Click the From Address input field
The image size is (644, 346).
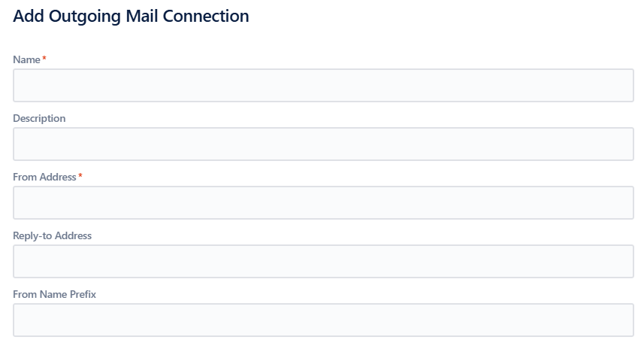(x=323, y=203)
